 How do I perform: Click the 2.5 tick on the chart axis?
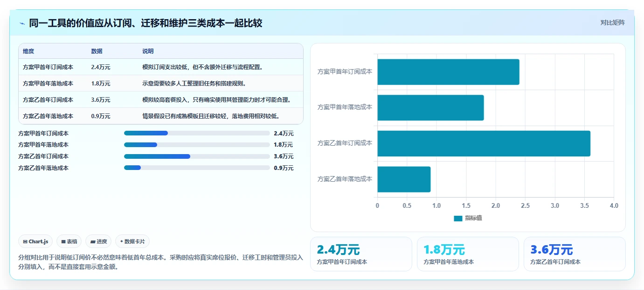pyautogui.click(x=525, y=205)
